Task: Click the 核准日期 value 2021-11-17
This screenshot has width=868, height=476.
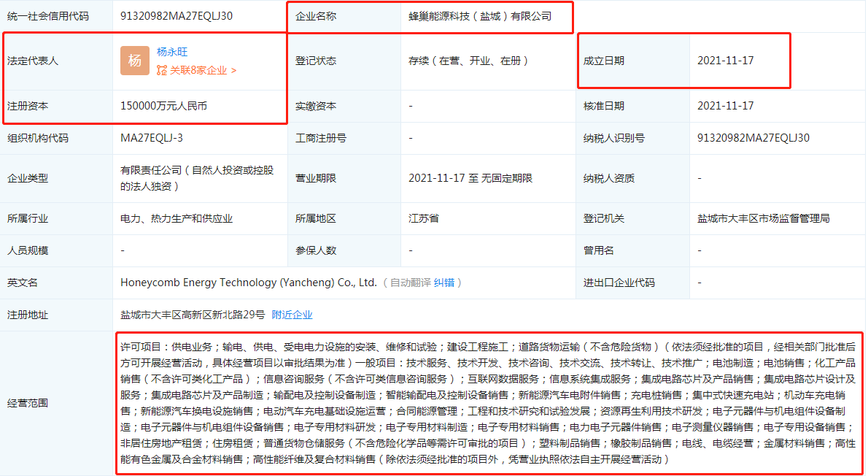Action: (725, 106)
